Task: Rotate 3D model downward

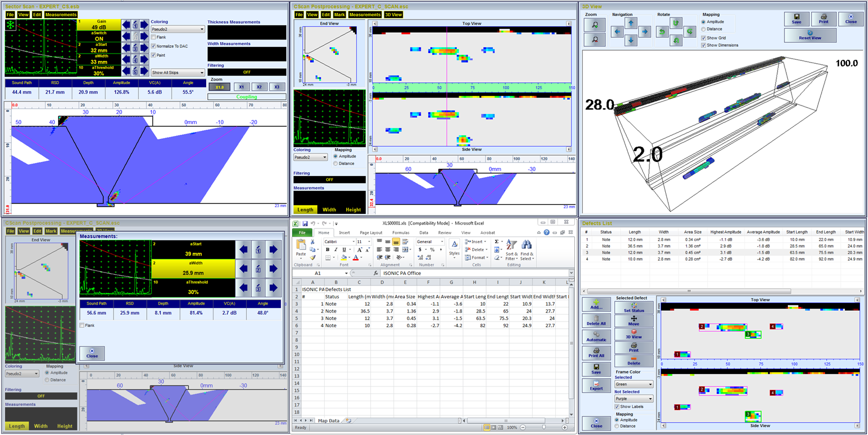Action: [x=676, y=41]
